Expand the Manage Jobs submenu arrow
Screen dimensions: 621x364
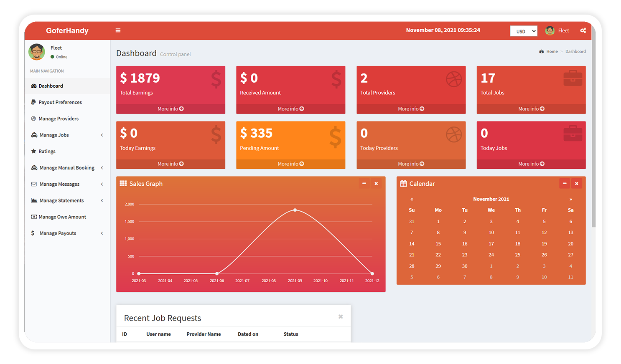click(102, 135)
